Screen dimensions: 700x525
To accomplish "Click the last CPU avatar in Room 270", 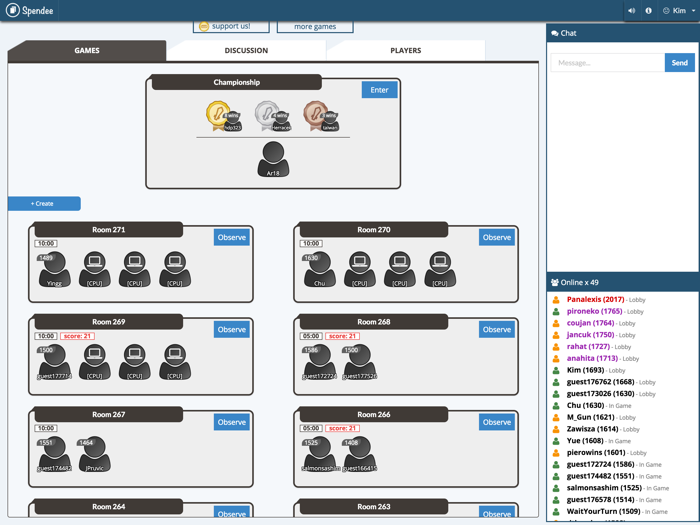I will point(440,269).
